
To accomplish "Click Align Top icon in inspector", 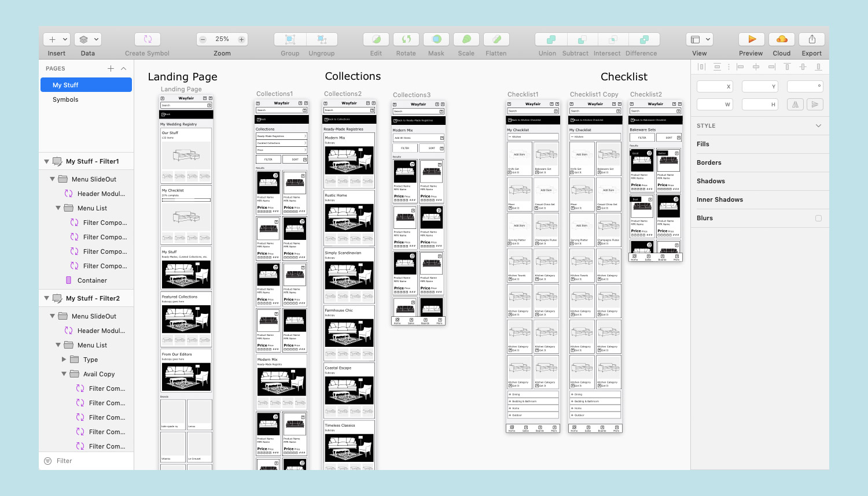I will pyautogui.click(x=787, y=67).
